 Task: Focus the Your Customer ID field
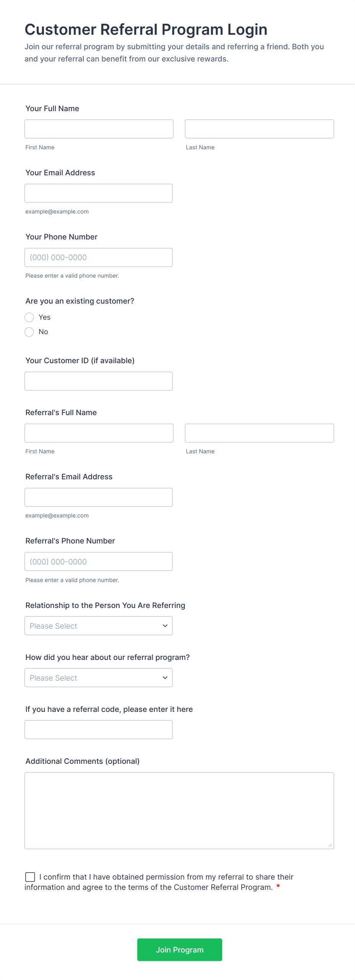(98, 381)
